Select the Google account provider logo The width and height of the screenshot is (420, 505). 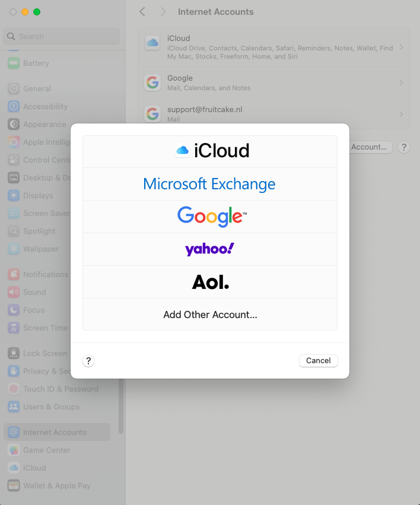point(210,217)
